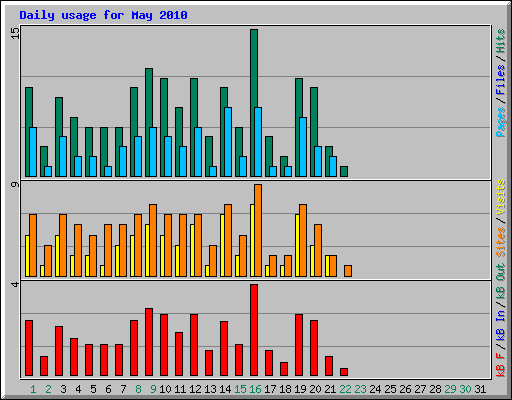The image size is (512, 400).
Task: Click day label 4 on axis
Action: [x=78, y=389]
